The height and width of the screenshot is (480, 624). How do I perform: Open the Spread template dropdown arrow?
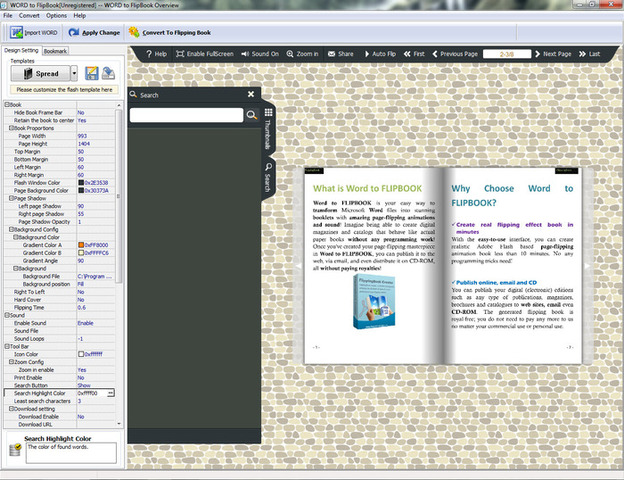(74, 73)
